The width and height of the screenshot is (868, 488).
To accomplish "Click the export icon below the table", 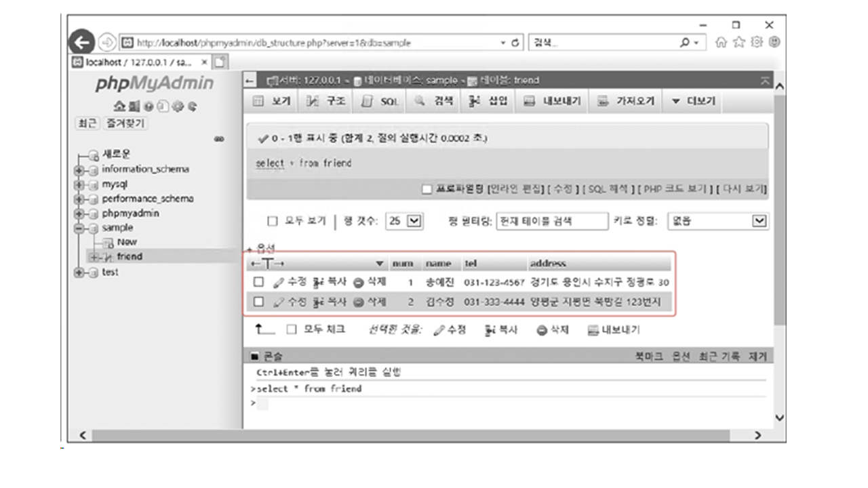I will [593, 330].
